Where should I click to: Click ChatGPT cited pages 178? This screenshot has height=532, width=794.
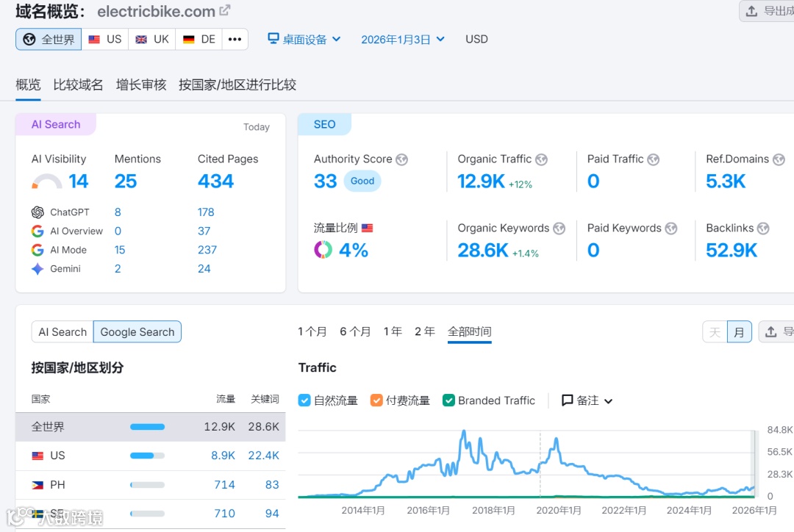[206, 212]
